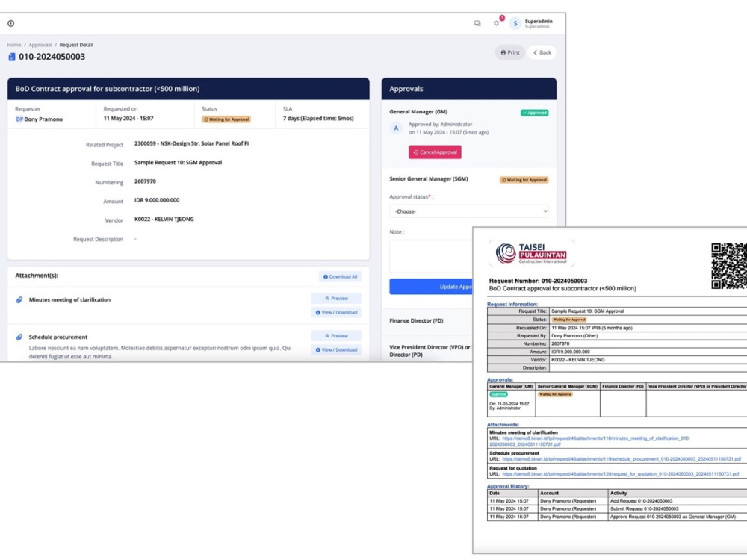Open request_for_quotation URL in printout
747x560 pixels.
(x=621, y=474)
